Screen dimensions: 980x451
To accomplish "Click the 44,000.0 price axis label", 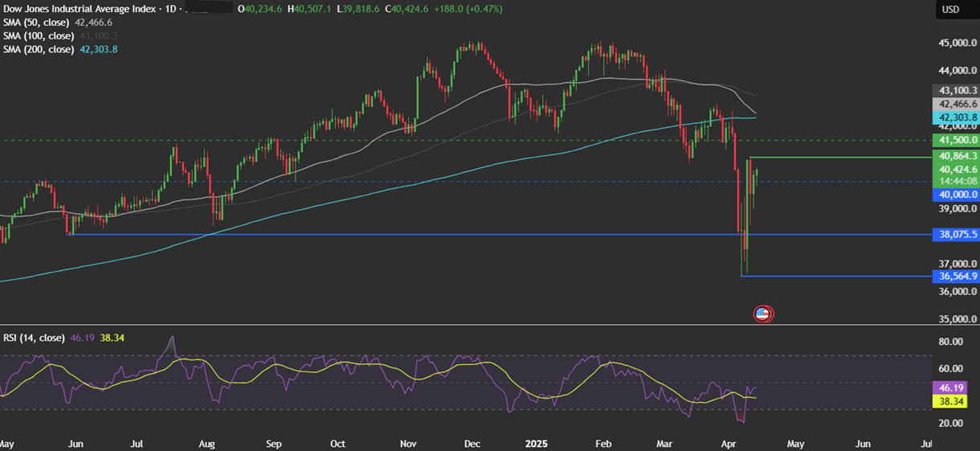I will 956,72.
